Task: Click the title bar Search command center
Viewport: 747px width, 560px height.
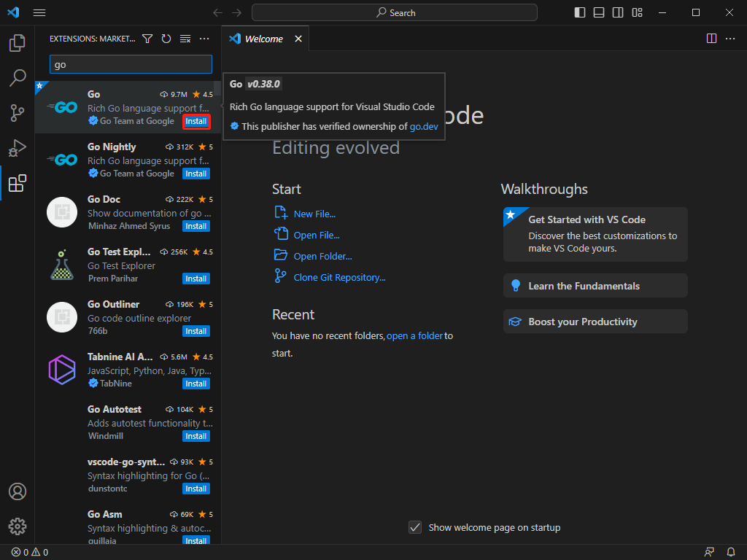Action: click(x=395, y=13)
